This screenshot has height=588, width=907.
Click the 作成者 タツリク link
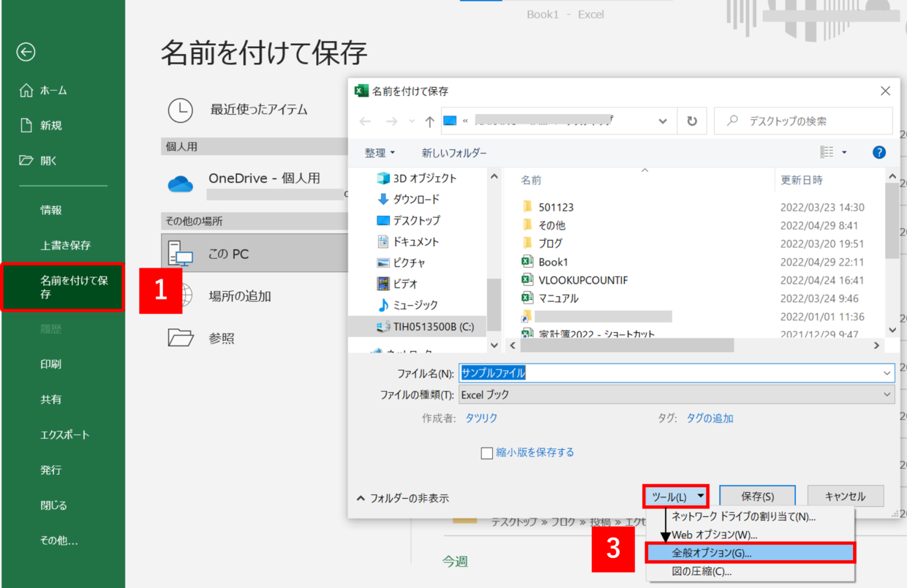(x=481, y=418)
